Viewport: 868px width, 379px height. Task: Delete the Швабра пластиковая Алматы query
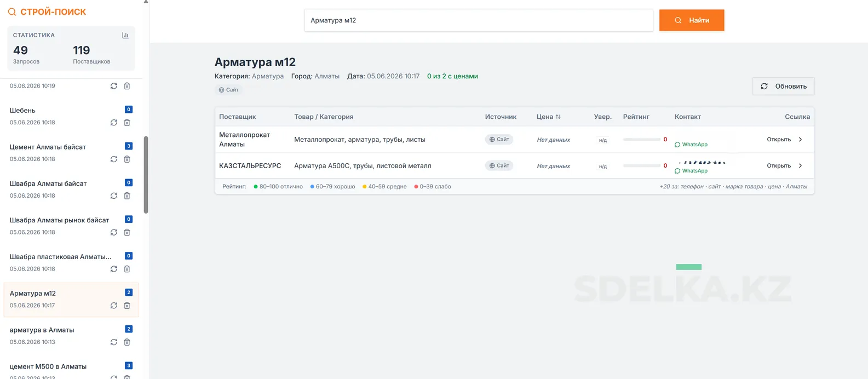click(x=127, y=269)
